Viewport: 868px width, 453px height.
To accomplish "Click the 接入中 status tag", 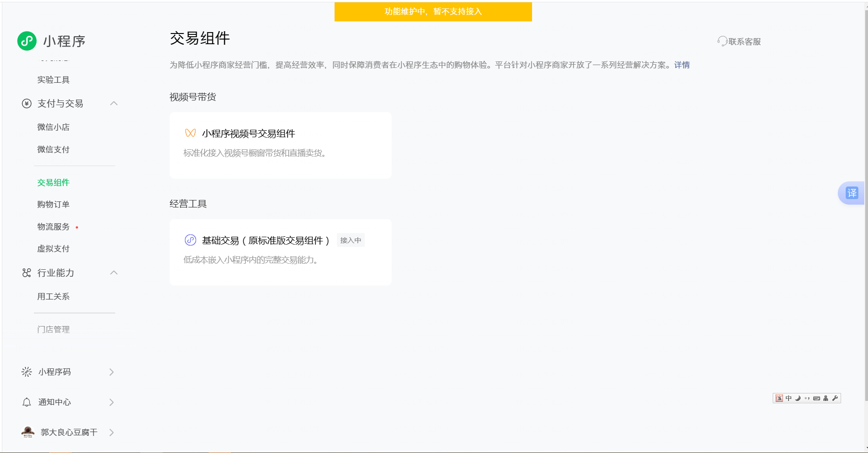I will (x=351, y=240).
